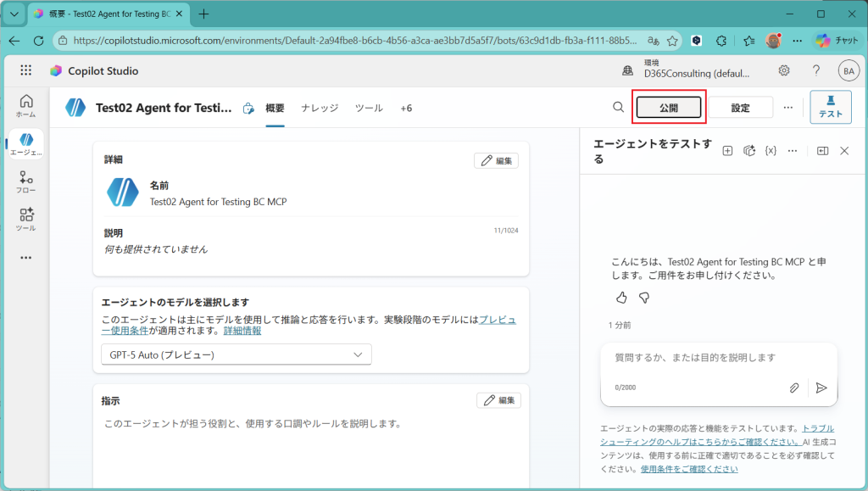Click the search magnifier beside 公開 button
The image size is (868, 491).
(619, 107)
